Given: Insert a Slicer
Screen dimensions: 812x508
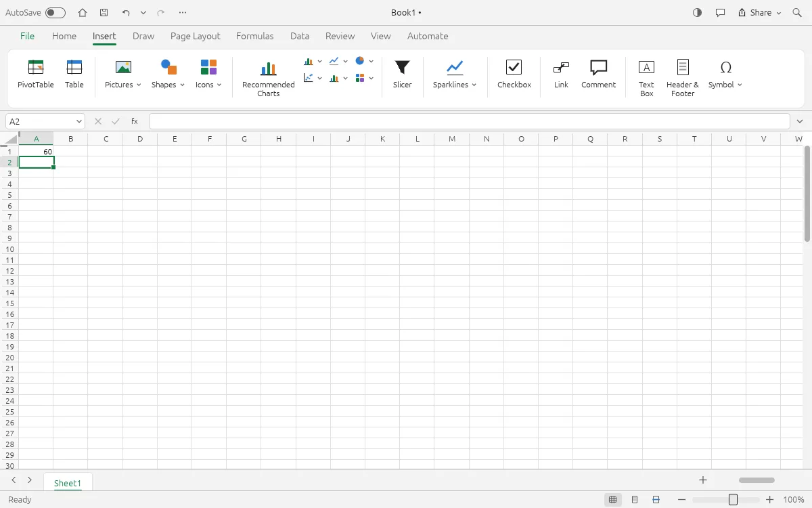Looking at the screenshot, I should pyautogui.click(x=403, y=75).
